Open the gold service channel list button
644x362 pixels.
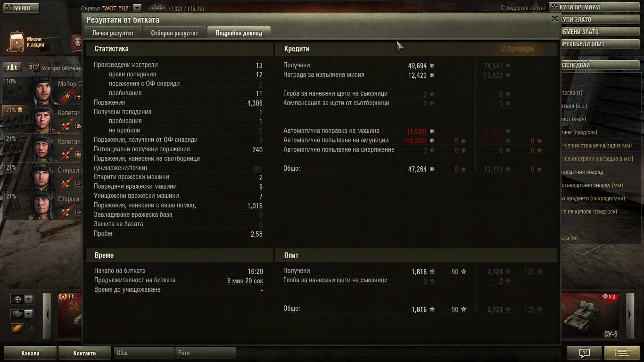(621, 353)
